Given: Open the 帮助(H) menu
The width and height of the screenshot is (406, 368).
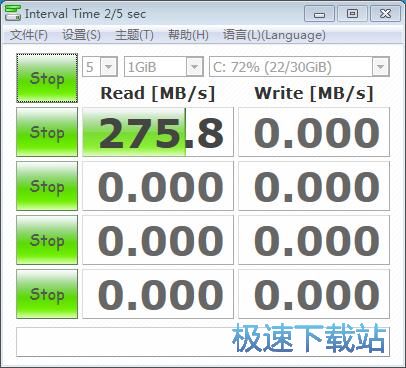Looking at the screenshot, I should [x=188, y=35].
